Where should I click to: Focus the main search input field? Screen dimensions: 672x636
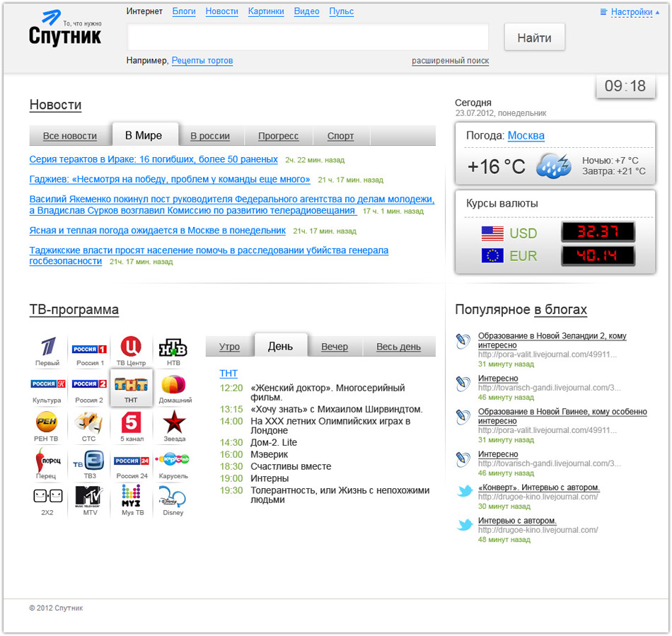308,37
